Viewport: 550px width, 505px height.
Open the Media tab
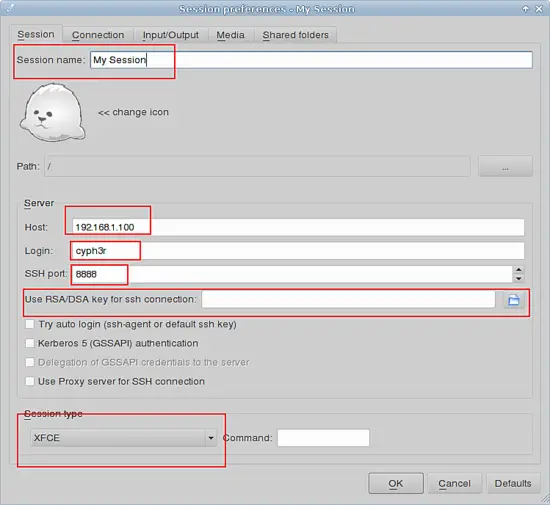click(x=230, y=35)
